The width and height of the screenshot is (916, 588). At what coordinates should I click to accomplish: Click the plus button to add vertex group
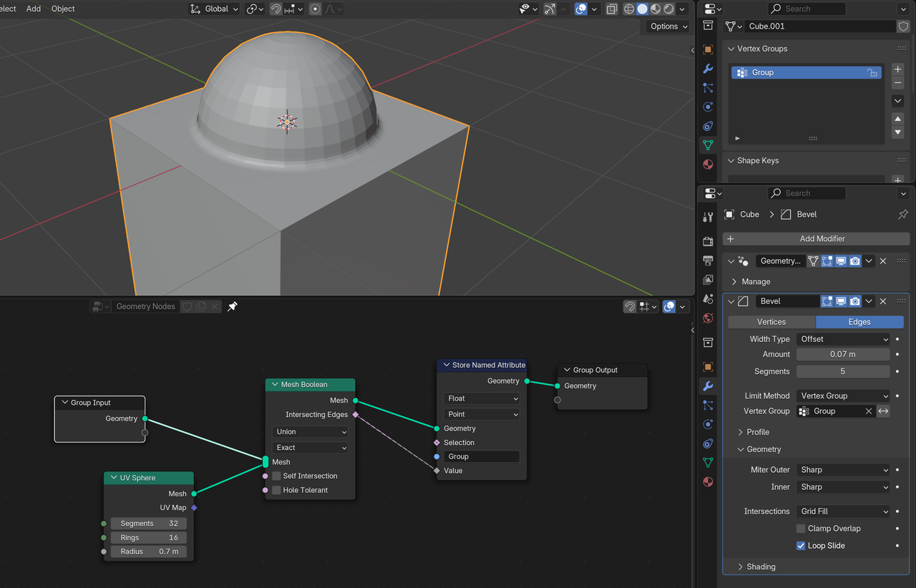coord(897,69)
